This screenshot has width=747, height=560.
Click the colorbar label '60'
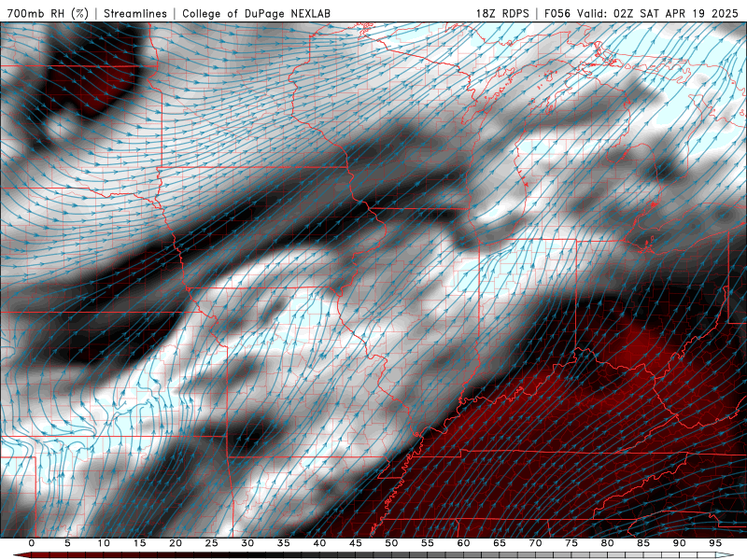click(463, 543)
